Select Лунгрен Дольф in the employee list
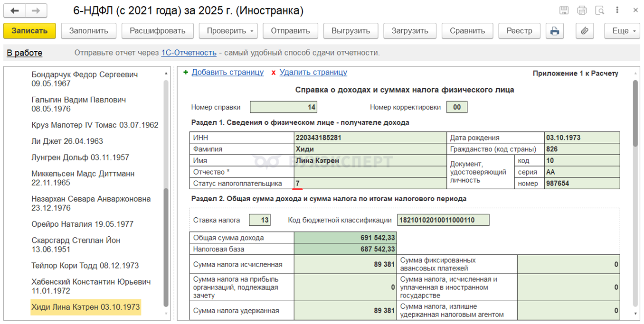Screen dimensions: 644x324 [80, 157]
